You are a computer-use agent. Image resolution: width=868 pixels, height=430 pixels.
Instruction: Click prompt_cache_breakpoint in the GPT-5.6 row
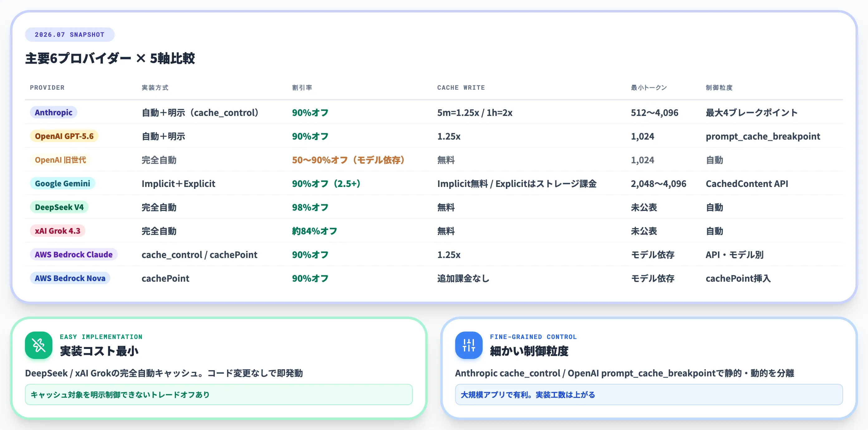[x=763, y=136]
